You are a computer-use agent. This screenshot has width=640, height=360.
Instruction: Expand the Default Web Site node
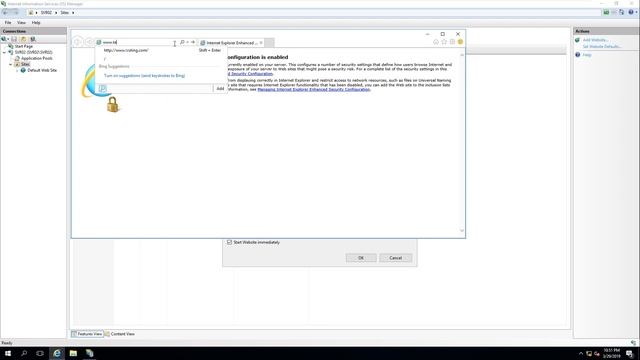(17, 71)
